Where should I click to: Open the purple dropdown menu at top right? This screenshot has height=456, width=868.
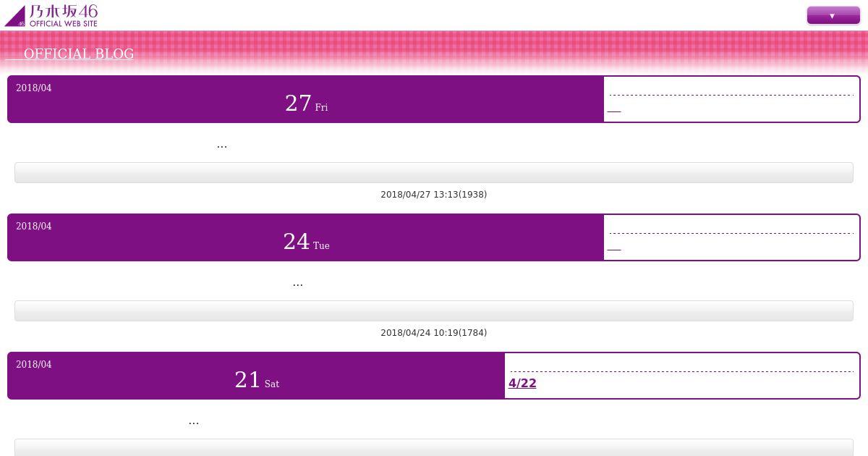(833, 15)
